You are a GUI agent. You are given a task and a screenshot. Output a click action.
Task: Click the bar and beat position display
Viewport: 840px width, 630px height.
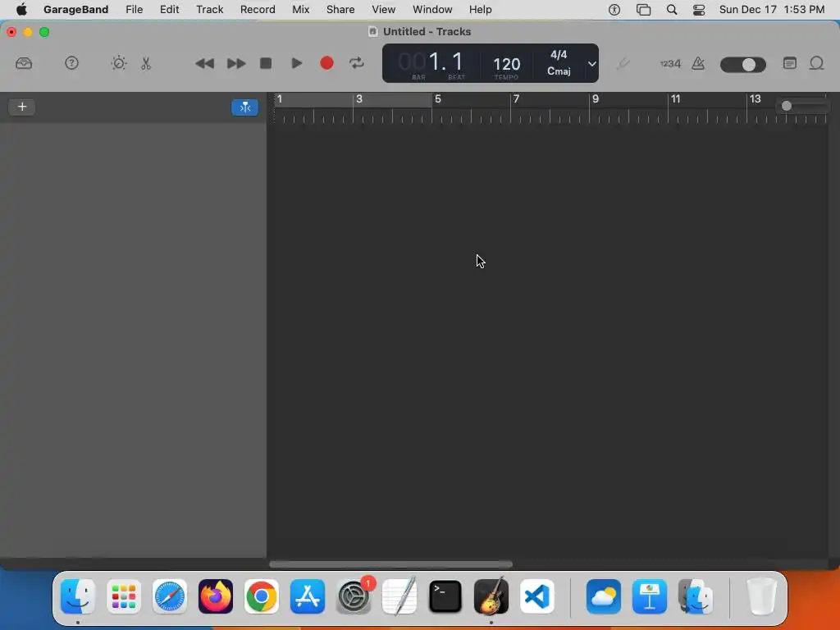coord(431,63)
